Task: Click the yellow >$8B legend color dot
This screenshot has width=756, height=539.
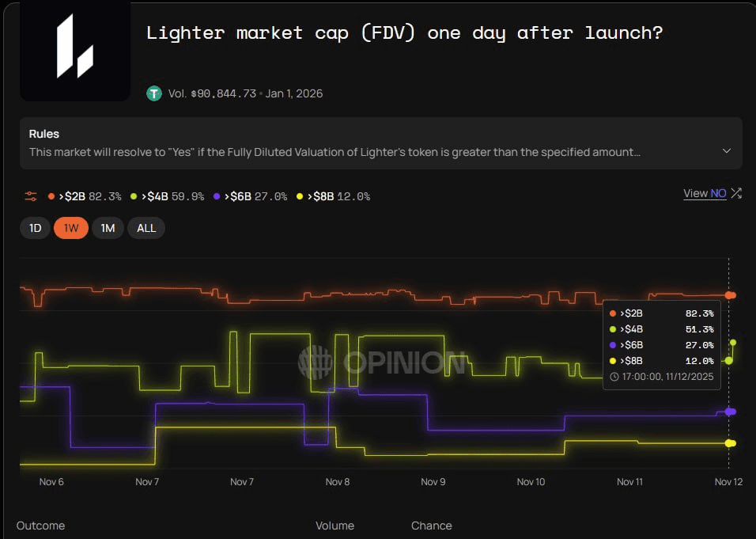Action: point(299,196)
